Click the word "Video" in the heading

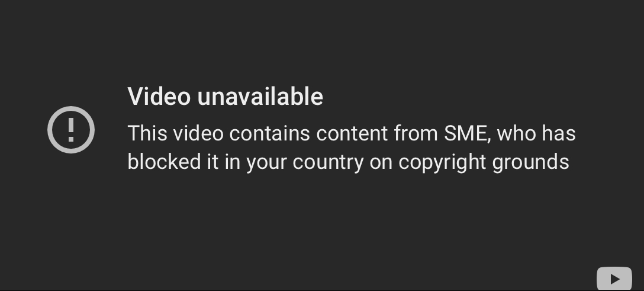(x=159, y=97)
